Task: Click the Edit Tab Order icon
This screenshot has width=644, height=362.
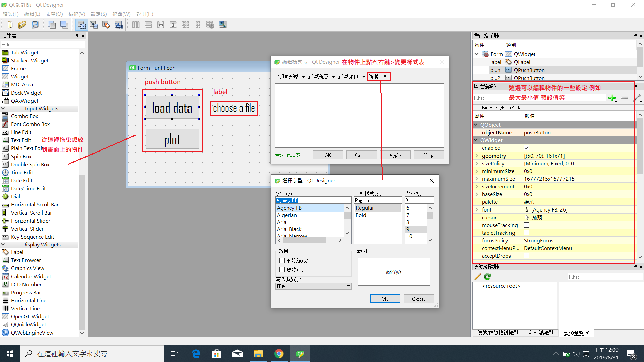Action: (119, 25)
